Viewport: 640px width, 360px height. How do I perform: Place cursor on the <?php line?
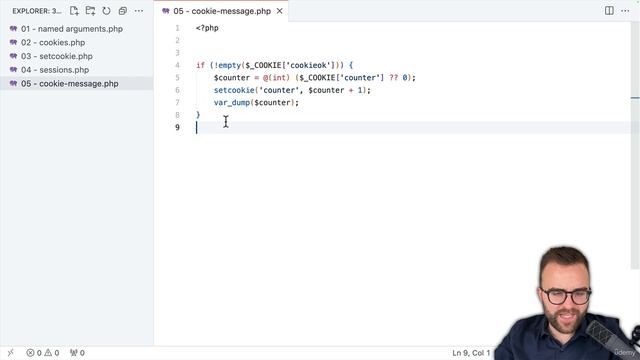207,28
